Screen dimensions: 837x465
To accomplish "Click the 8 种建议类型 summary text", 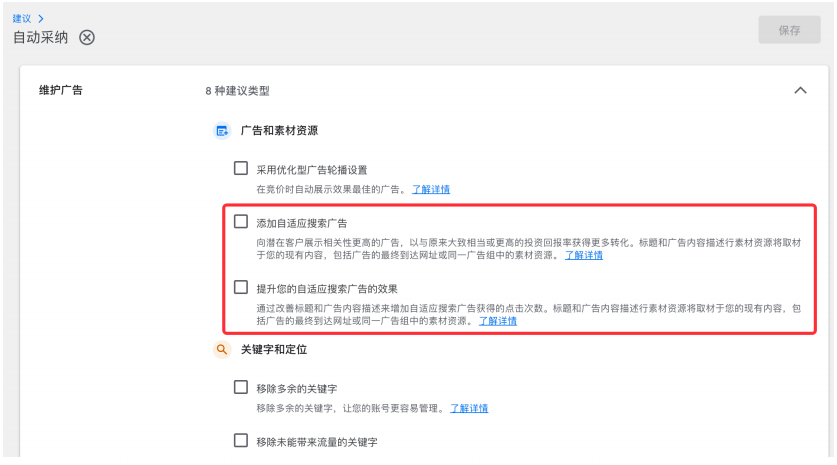I will pos(237,91).
